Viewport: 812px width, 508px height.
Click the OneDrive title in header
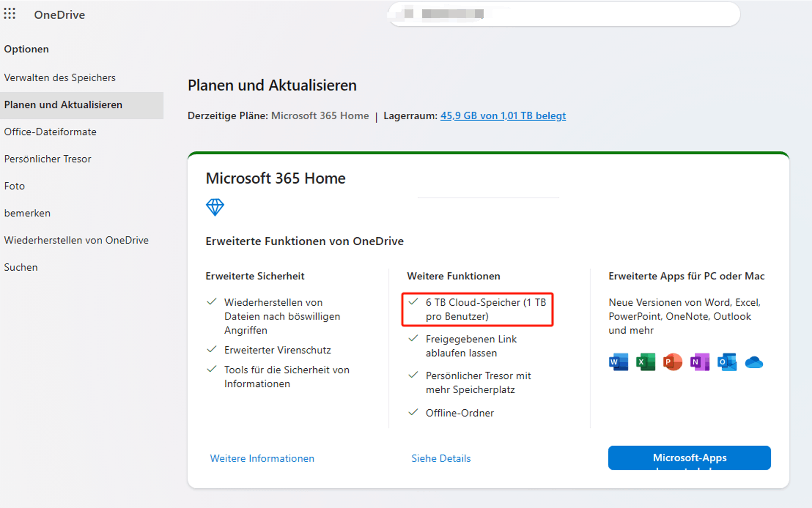59,15
